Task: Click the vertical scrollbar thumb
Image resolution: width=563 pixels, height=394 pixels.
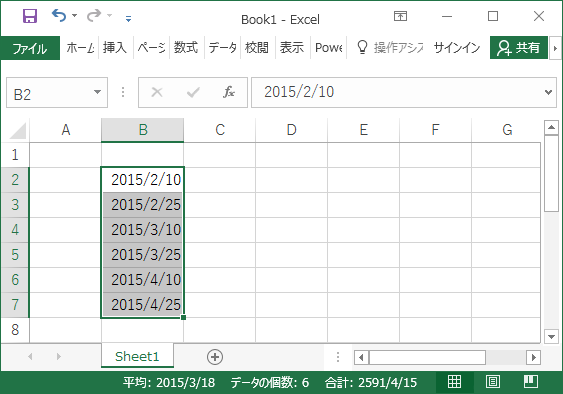Action: 551,173
